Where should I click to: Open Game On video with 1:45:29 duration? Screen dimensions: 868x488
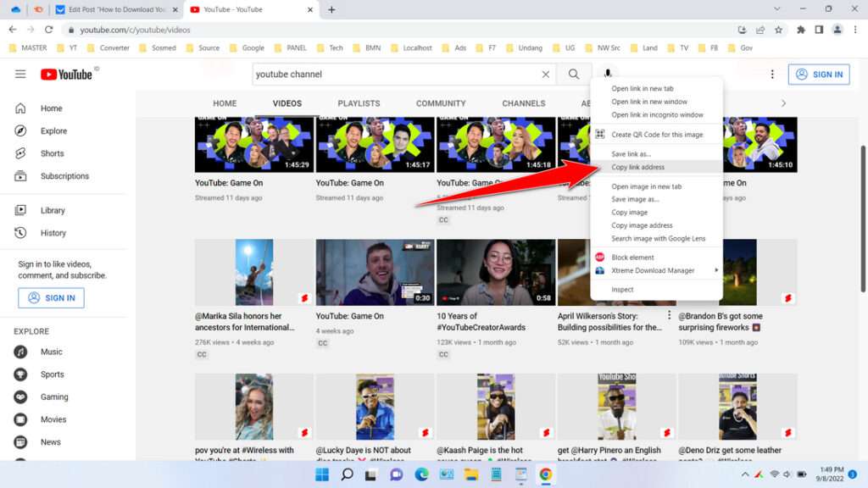(254, 144)
